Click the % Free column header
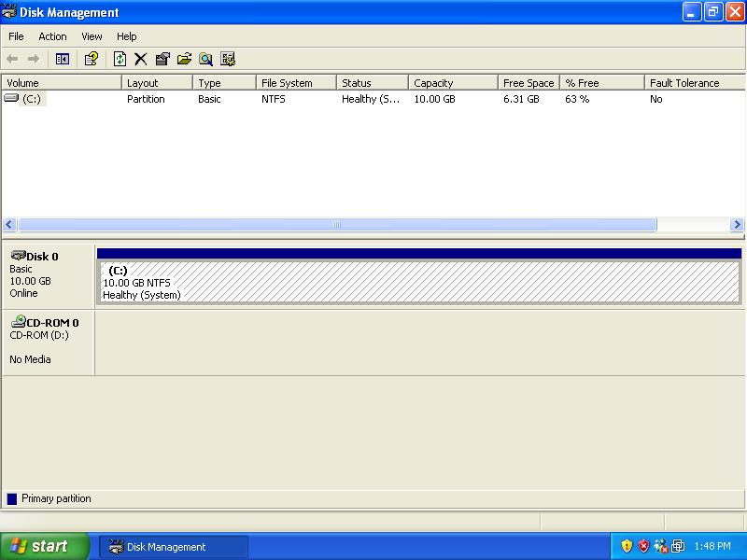 tap(602, 83)
